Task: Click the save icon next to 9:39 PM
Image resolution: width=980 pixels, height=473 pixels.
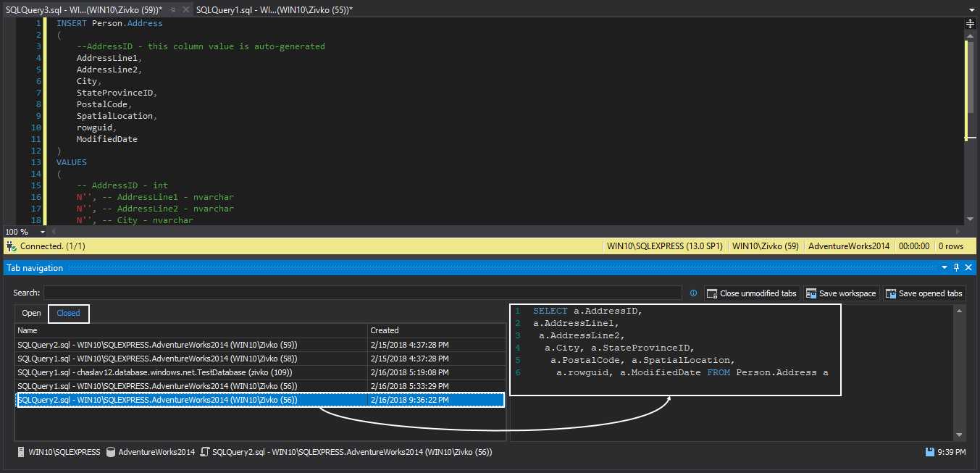Action: [x=929, y=452]
